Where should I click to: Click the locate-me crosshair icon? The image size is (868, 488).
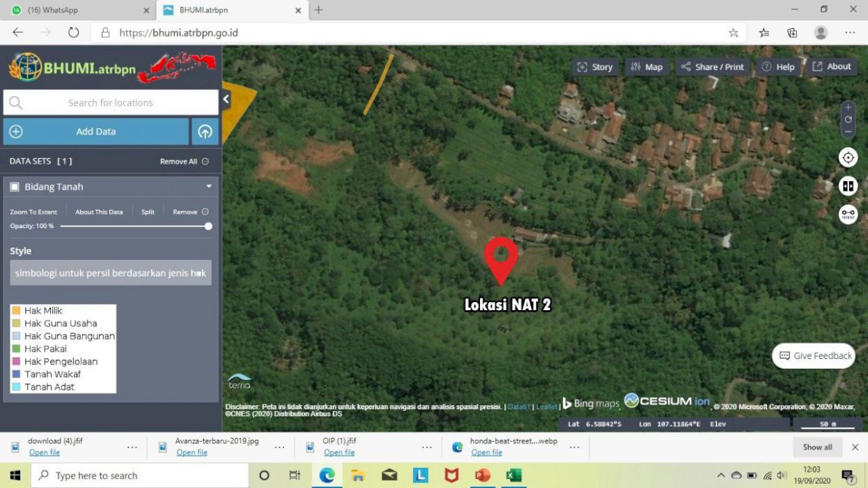848,158
